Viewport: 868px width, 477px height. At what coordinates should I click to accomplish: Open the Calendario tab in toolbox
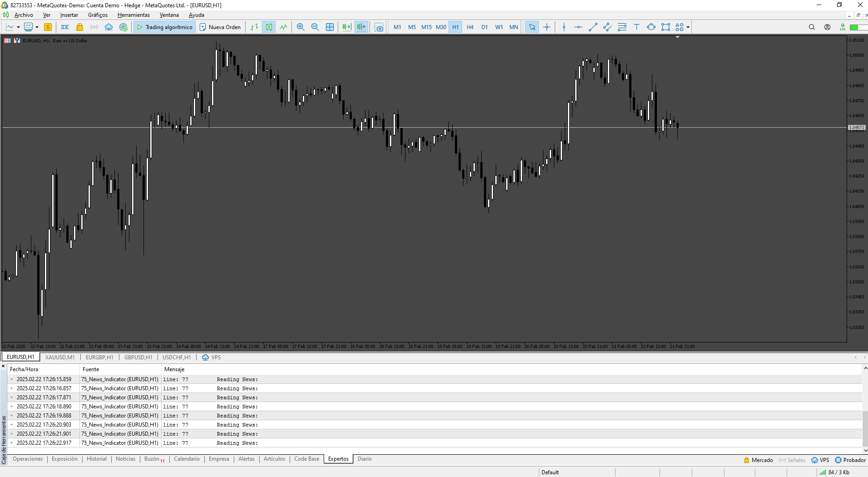[x=187, y=459]
